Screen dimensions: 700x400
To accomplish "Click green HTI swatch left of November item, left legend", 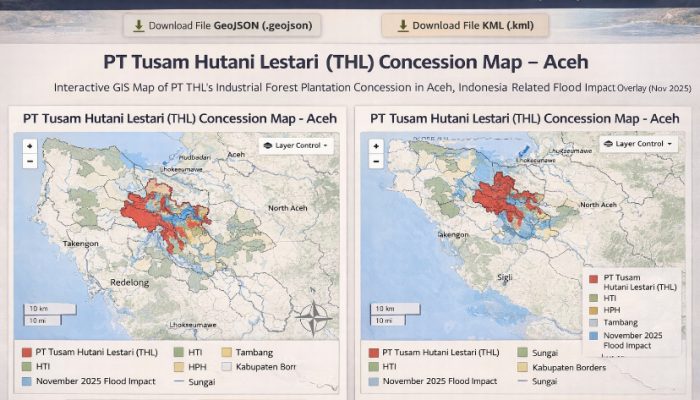I will click(27, 367).
